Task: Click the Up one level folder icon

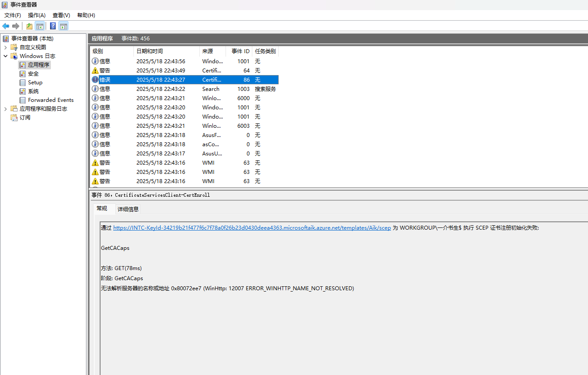Action: coord(29,26)
